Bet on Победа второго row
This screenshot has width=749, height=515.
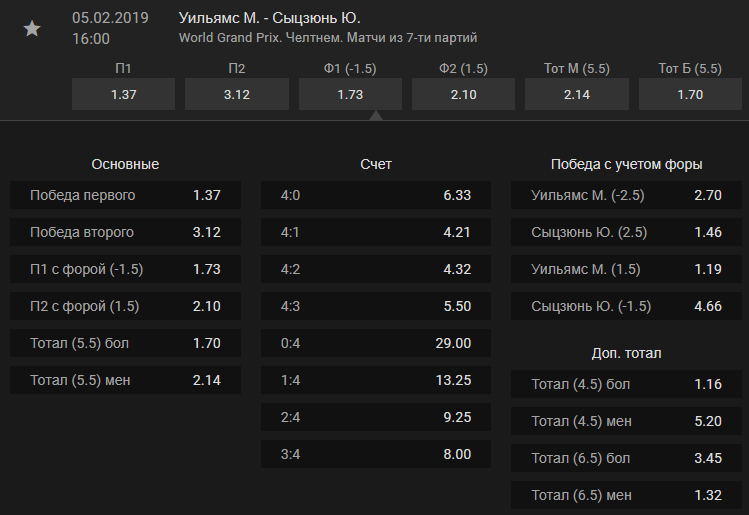125,232
